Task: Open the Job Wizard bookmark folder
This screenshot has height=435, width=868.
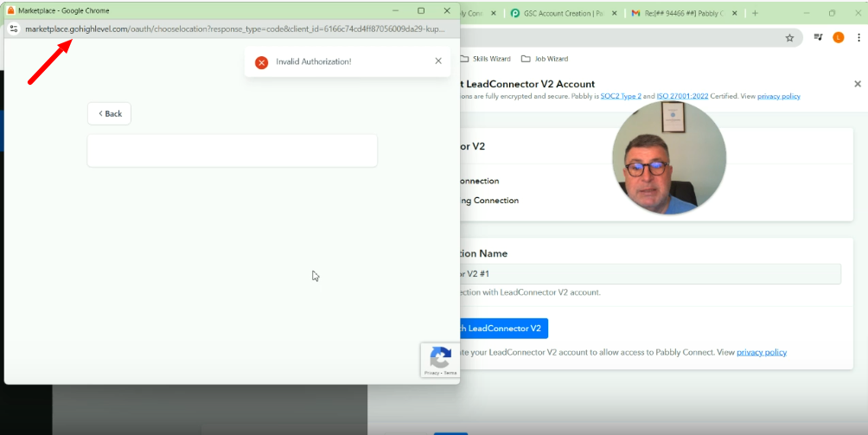Action: click(x=545, y=59)
